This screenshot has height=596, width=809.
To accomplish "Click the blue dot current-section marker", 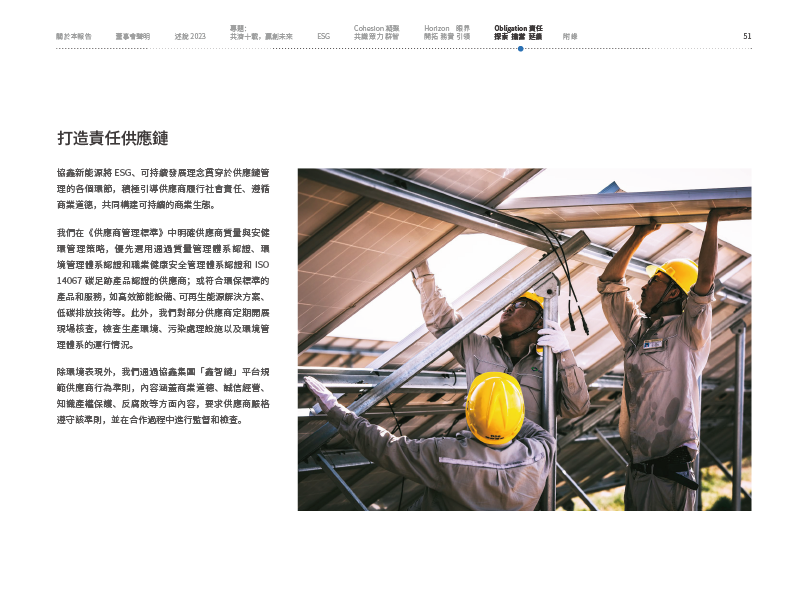I will (520, 48).
